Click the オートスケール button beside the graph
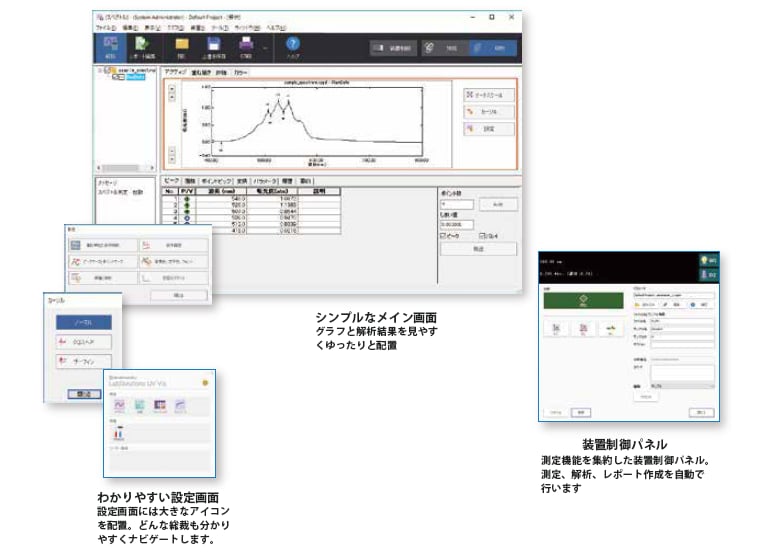The image size is (775, 553). pos(489,95)
